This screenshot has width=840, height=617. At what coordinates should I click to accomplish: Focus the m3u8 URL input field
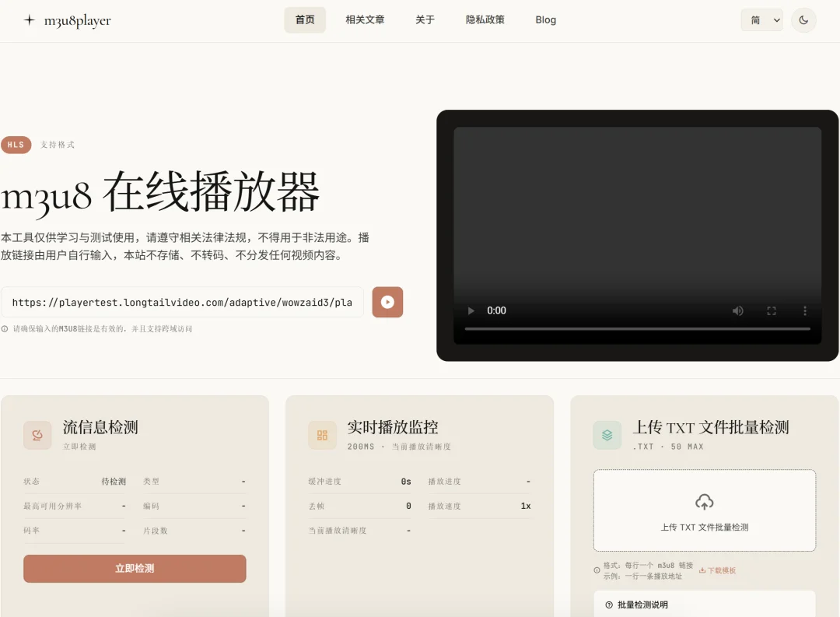click(x=182, y=303)
